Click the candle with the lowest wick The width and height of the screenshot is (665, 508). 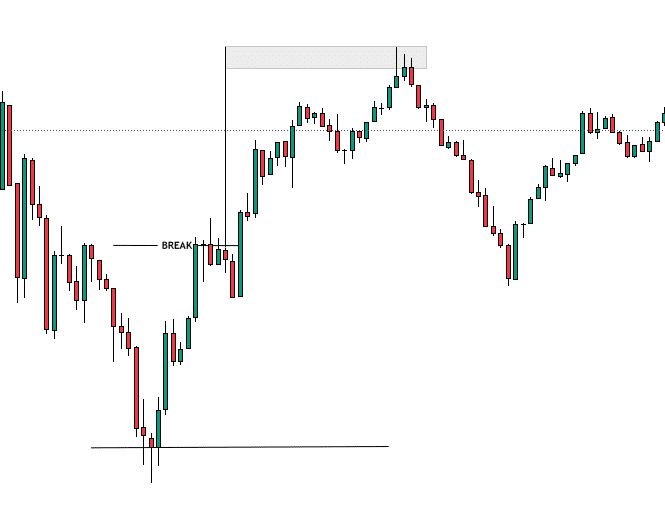[151, 460]
